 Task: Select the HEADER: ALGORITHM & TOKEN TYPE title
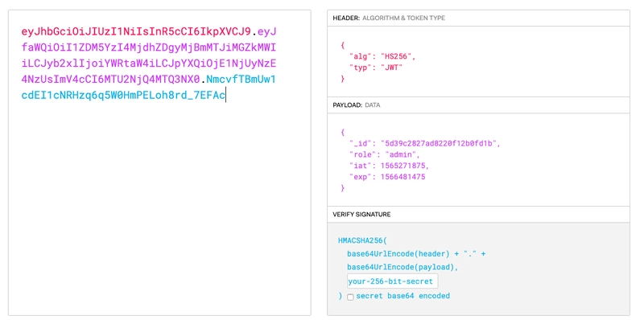coord(389,18)
